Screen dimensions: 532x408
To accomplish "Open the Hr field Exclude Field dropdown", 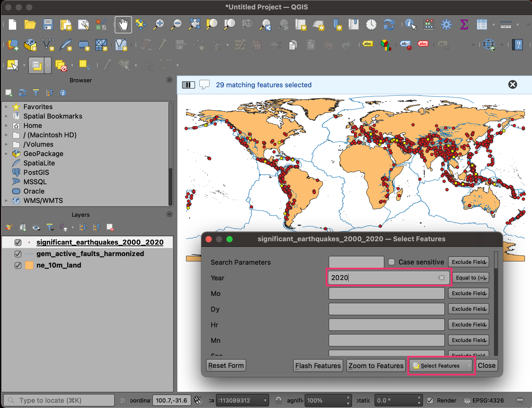I will (x=468, y=324).
